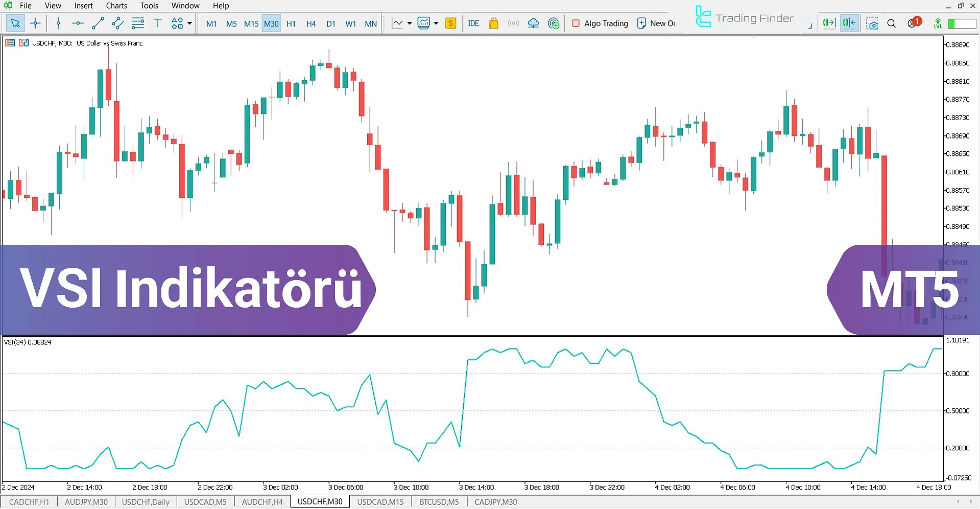Viewport: 980px width, 509px height.
Task: Open MQL5 Cloud services icon
Action: pos(533,23)
